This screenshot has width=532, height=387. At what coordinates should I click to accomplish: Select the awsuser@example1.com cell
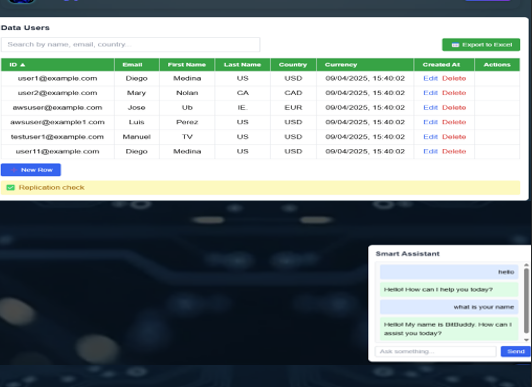pos(58,122)
